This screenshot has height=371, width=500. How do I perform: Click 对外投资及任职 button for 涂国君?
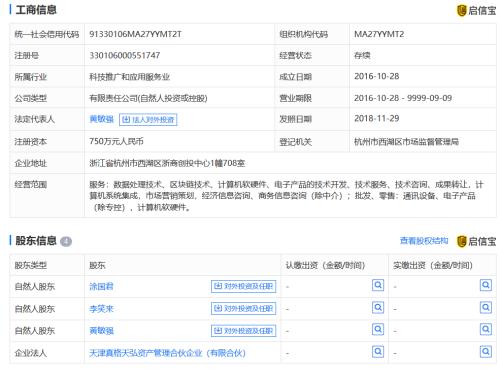(244, 286)
